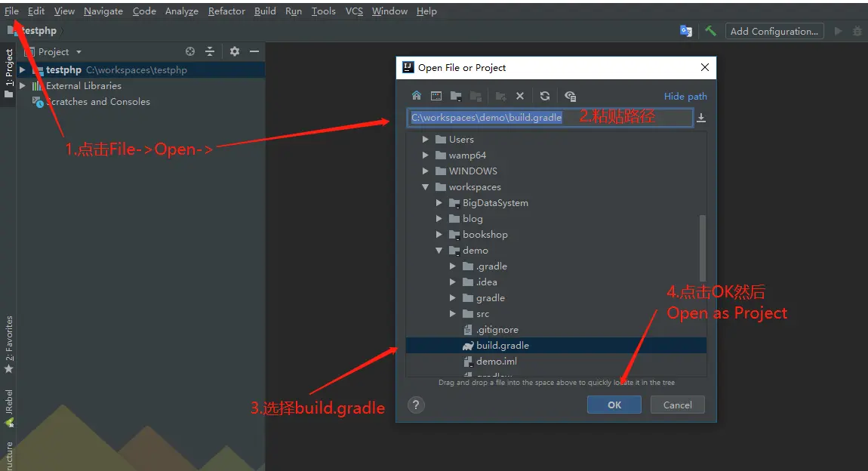Expand the testphp project node
This screenshot has width=868, height=471.
coord(22,69)
